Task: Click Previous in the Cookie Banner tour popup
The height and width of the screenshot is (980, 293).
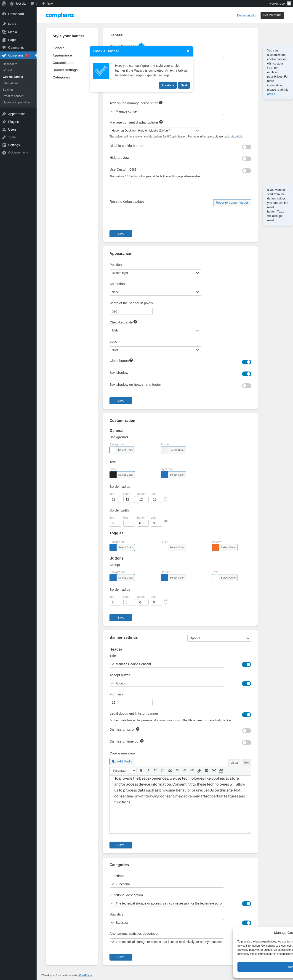Action: pos(168,85)
